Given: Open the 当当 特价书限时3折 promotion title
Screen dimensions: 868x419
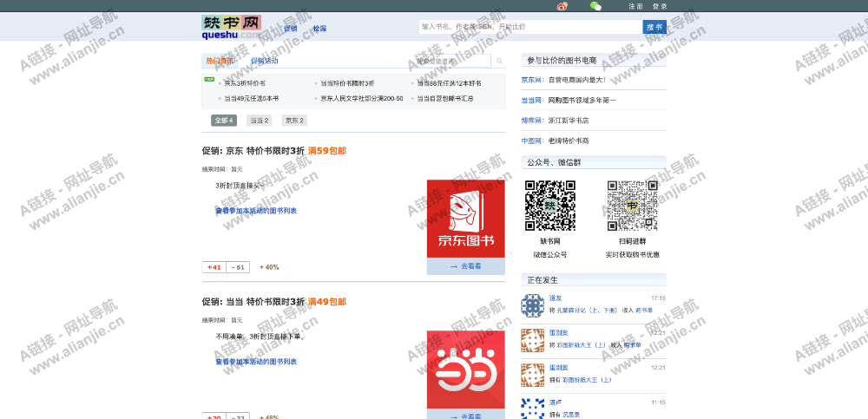Looking at the screenshot, I should click(274, 302).
